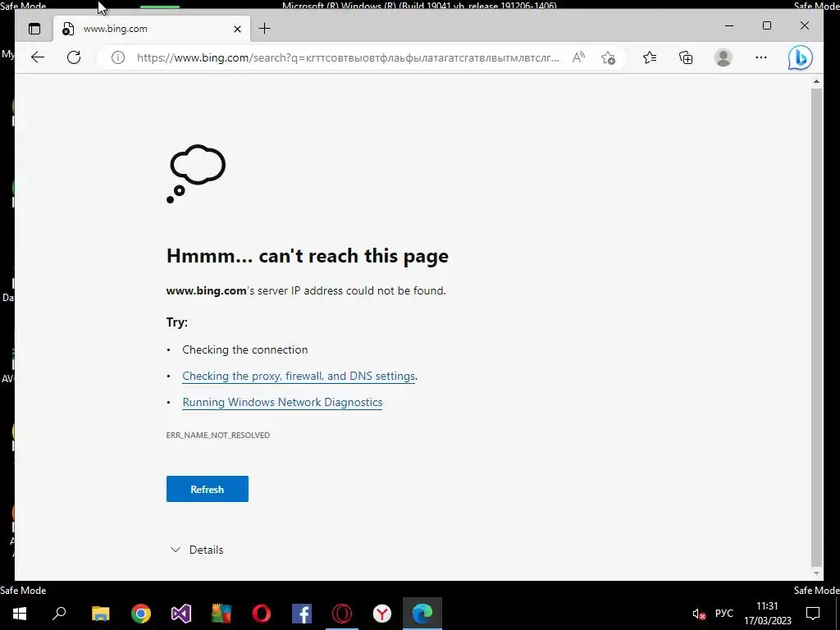Go back to previous page

pyautogui.click(x=38, y=57)
